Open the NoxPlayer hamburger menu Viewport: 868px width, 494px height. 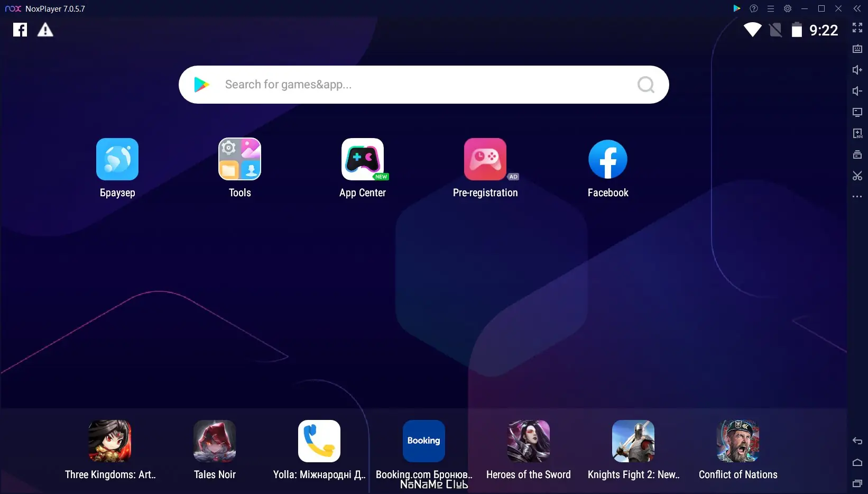coord(771,8)
